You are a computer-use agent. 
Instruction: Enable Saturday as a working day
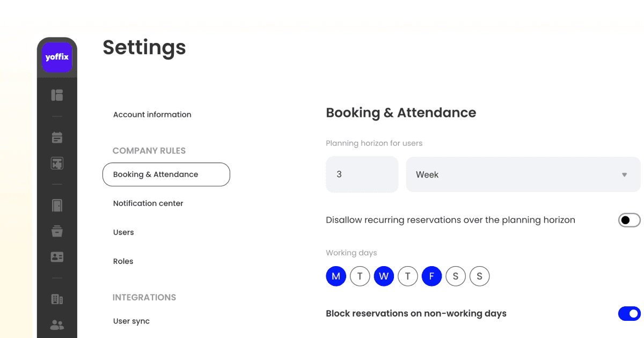click(456, 276)
